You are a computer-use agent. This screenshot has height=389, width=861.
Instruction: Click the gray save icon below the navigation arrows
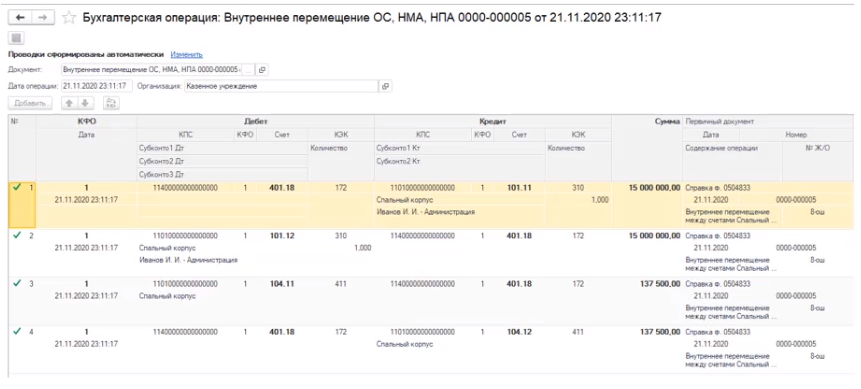16,38
